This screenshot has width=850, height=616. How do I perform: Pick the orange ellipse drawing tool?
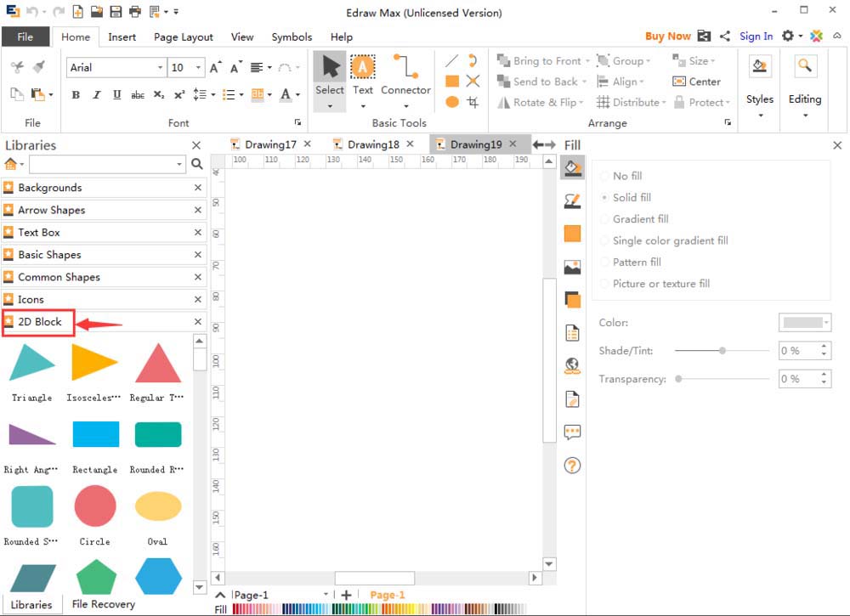tap(452, 102)
